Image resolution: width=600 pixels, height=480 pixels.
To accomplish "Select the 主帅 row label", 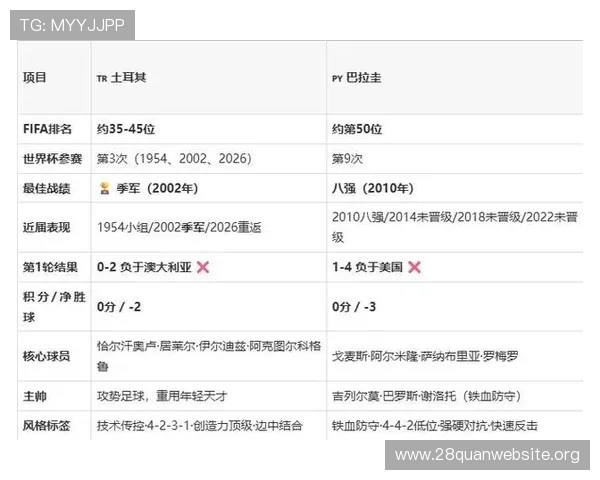I will 35,396.
